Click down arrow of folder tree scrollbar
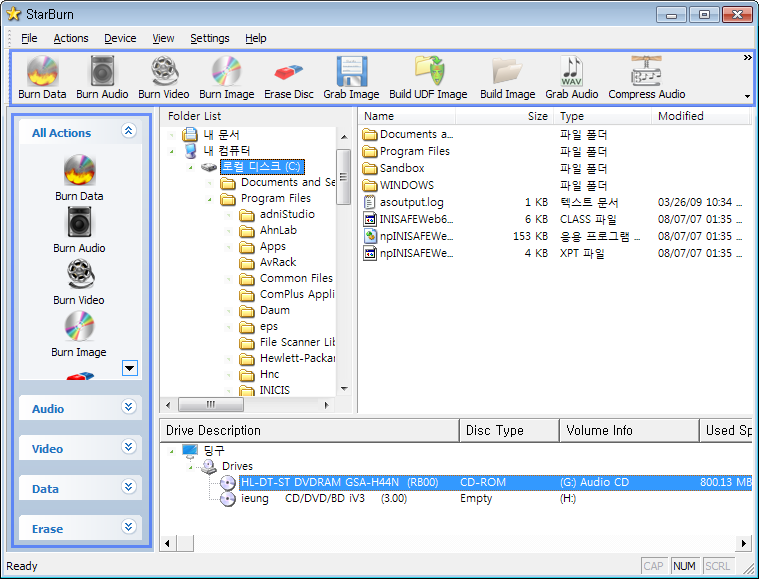 point(344,388)
